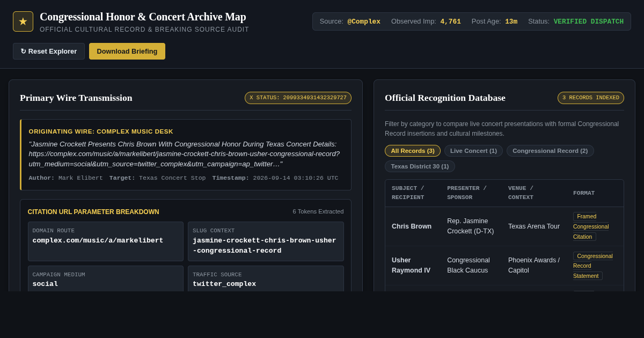
Task: Click the 6 Tokens Extracted label
Action: (x=318, y=211)
